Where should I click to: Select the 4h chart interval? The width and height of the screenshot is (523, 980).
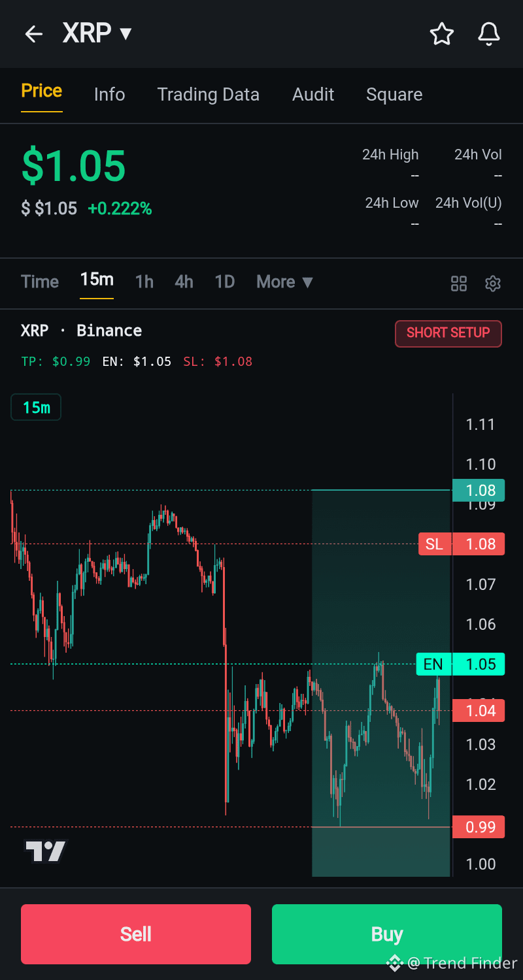(x=184, y=282)
